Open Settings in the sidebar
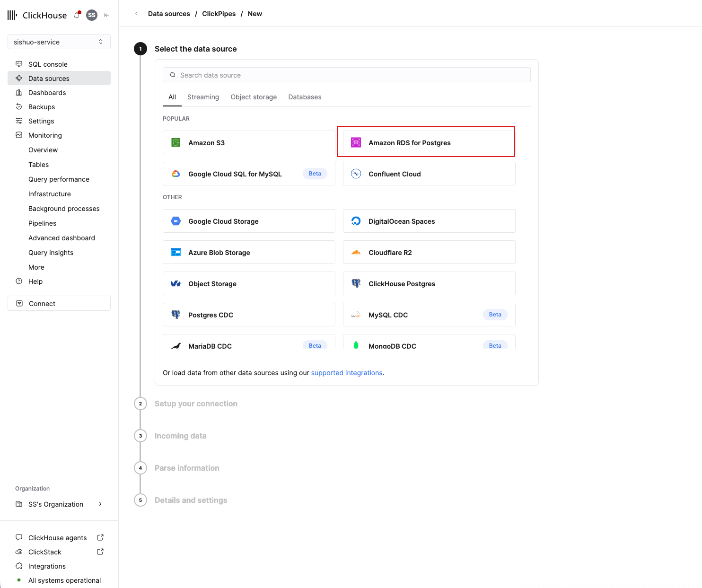The height and width of the screenshot is (588, 702). tap(59, 121)
